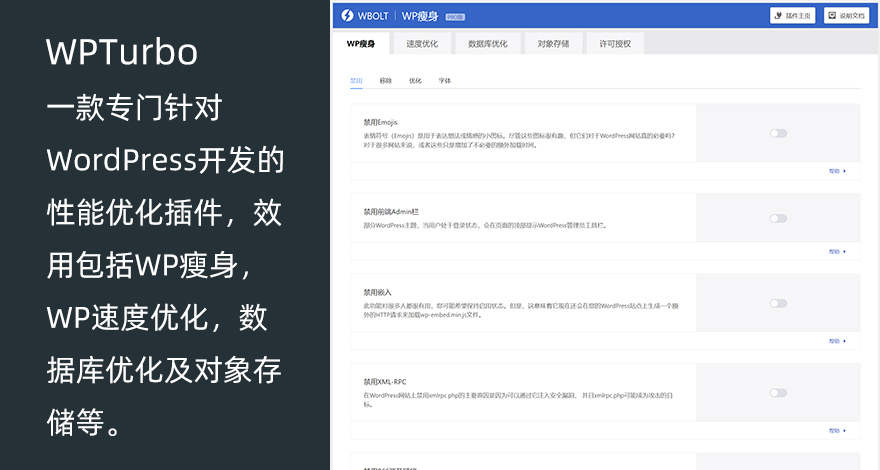Screen dimensions: 880x470
Task: Switch to the 数据库优化 tab
Action: point(488,44)
